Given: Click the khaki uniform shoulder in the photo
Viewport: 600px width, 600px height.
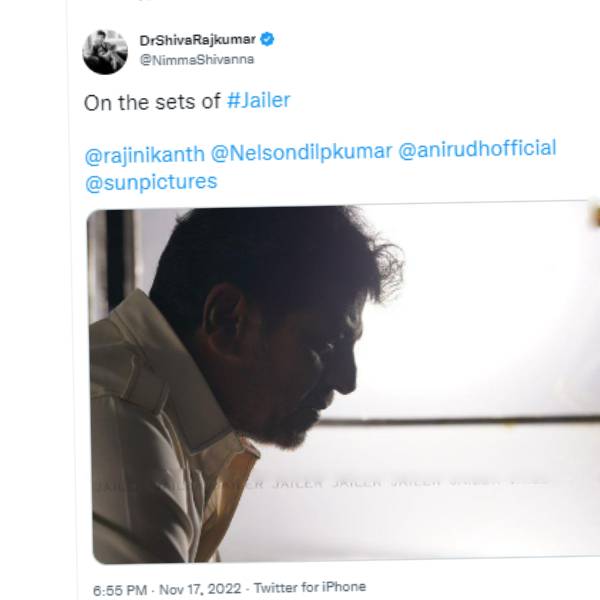Looking at the screenshot, I should point(180,400).
